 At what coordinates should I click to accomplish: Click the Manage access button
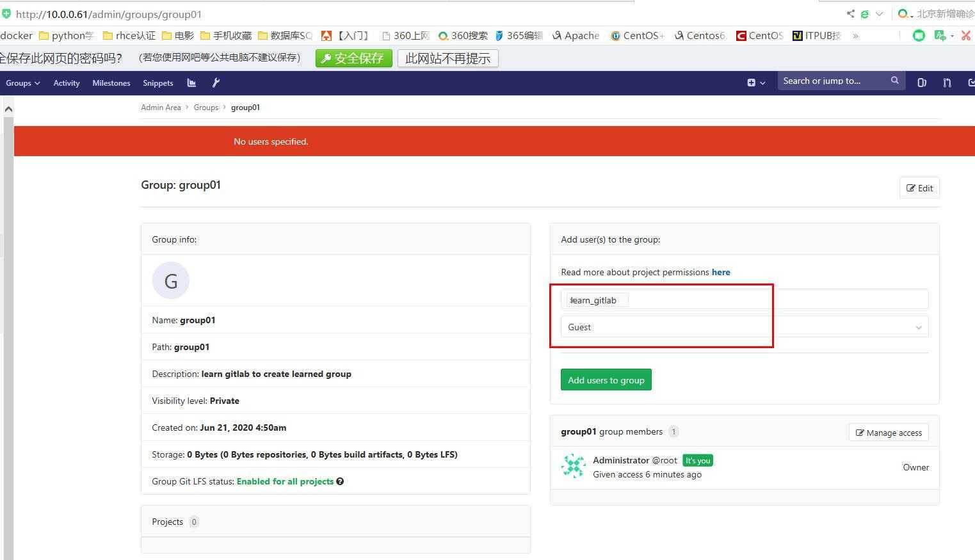889,433
